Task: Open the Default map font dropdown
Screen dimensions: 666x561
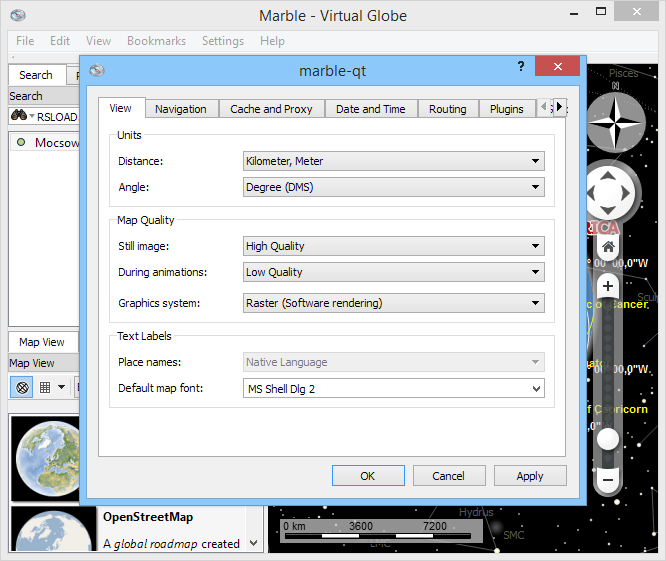Action: coord(393,388)
